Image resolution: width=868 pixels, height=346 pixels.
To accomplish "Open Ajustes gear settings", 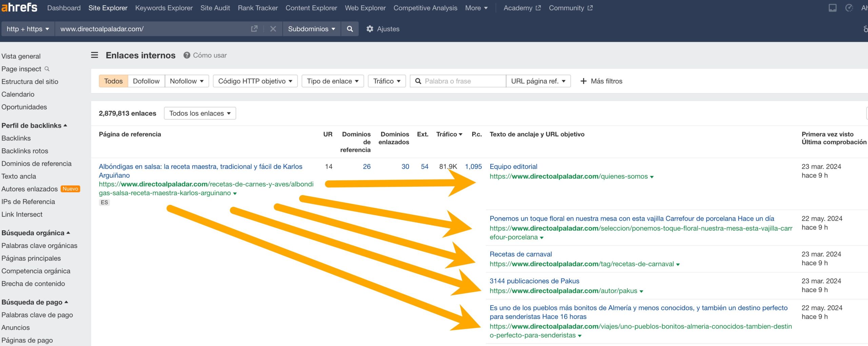I will click(383, 29).
